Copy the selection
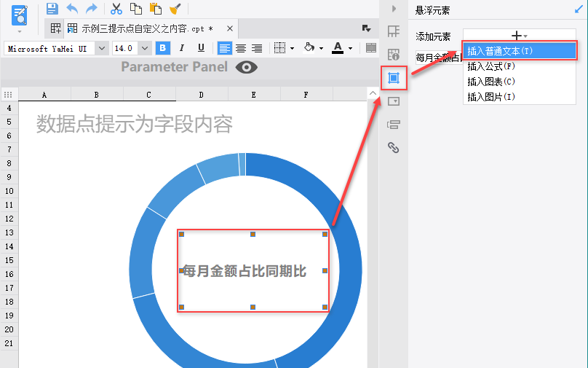The height and width of the screenshot is (368, 588). (x=136, y=8)
